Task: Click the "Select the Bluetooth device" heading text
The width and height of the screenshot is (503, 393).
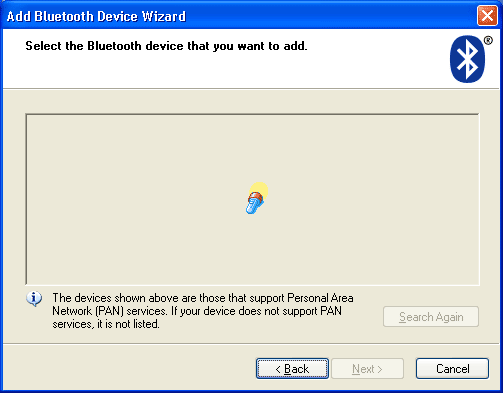Action: (x=166, y=46)
